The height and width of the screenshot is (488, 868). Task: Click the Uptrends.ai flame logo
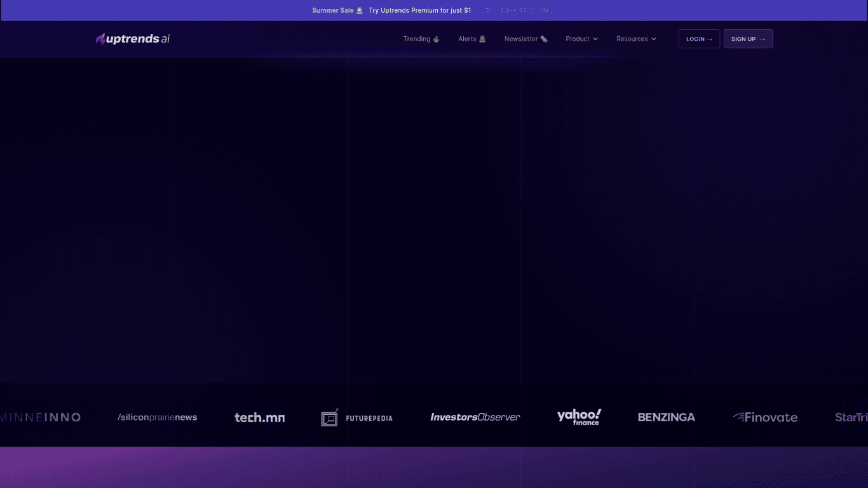pos(100,39)
